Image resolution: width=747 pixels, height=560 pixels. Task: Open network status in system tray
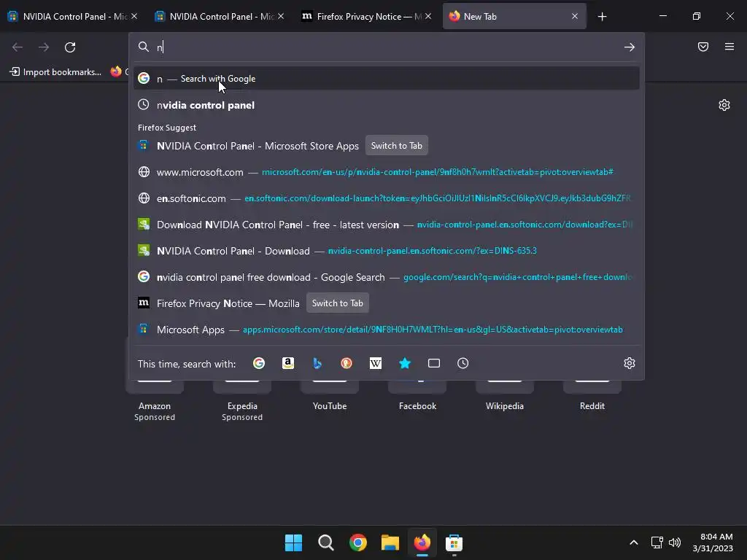point(657,542)
